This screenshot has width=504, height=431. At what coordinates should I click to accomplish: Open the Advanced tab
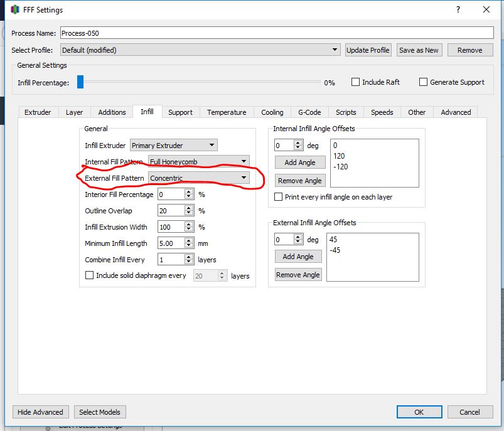(x=456, y=112)
